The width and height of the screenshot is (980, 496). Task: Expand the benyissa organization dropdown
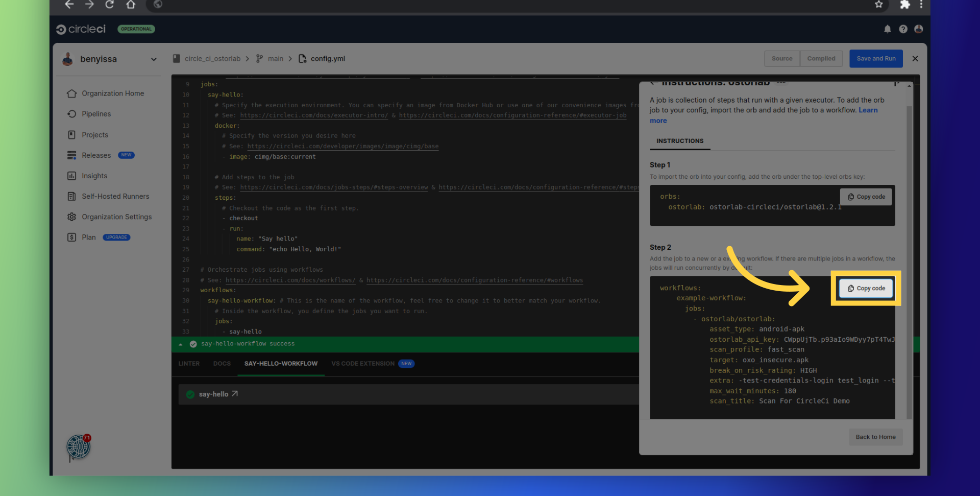pos(154,59)
